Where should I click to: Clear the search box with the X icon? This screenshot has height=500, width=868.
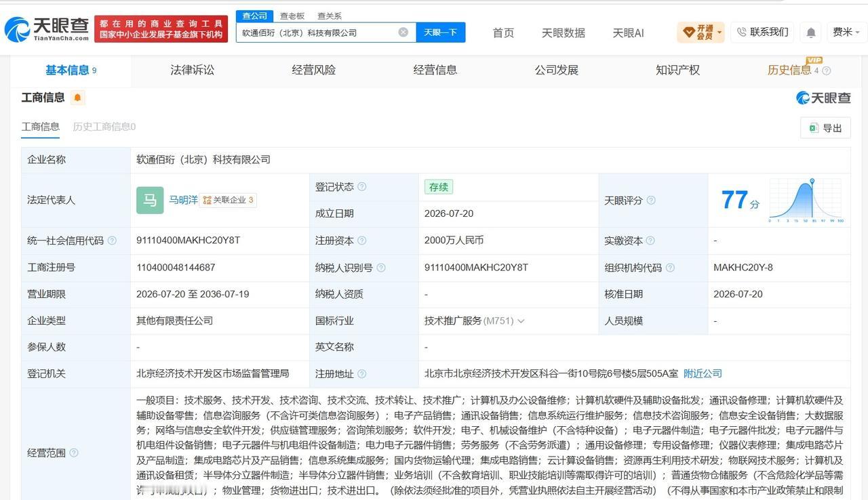403,32
